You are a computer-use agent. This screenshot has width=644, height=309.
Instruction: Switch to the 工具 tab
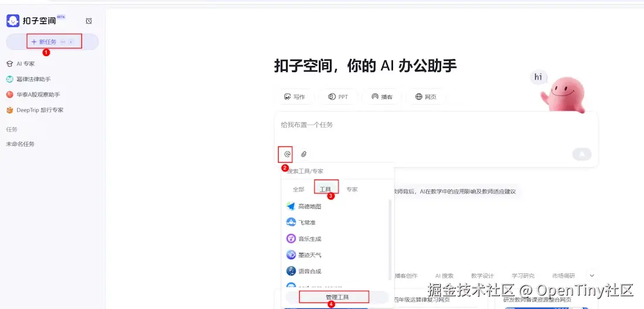click(326, 189)
